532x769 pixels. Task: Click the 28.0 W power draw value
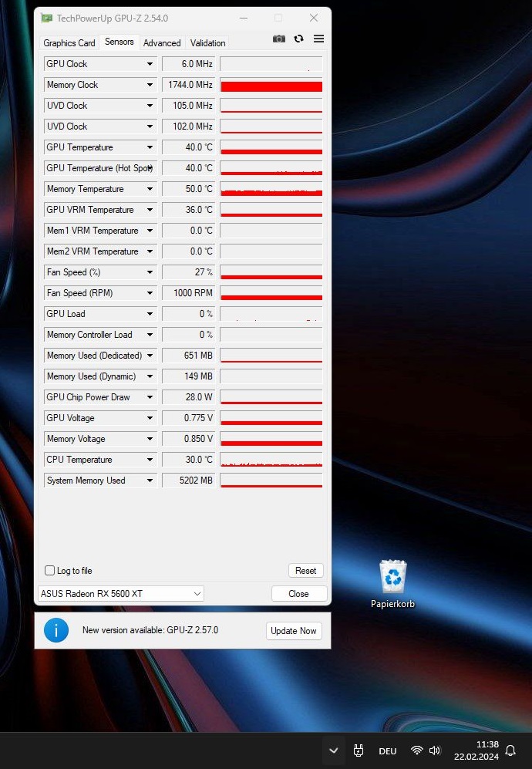[x=189, y=397]
